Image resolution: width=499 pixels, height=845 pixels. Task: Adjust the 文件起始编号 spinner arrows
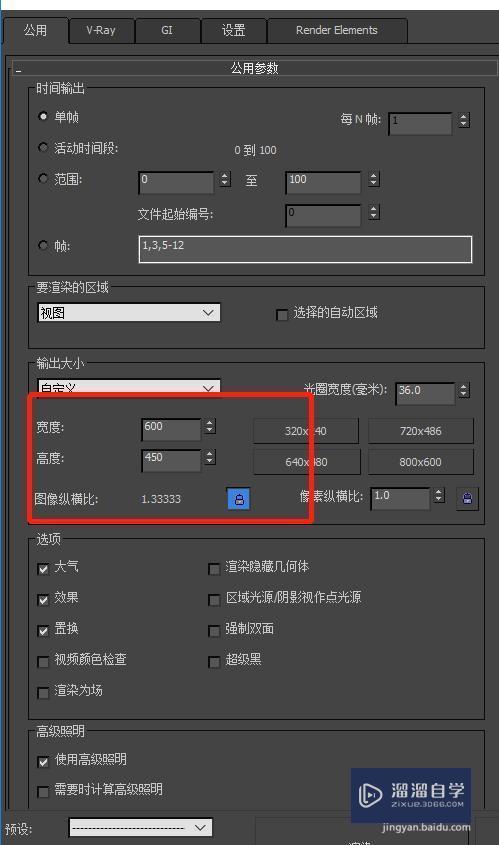(x=374, y=212)
